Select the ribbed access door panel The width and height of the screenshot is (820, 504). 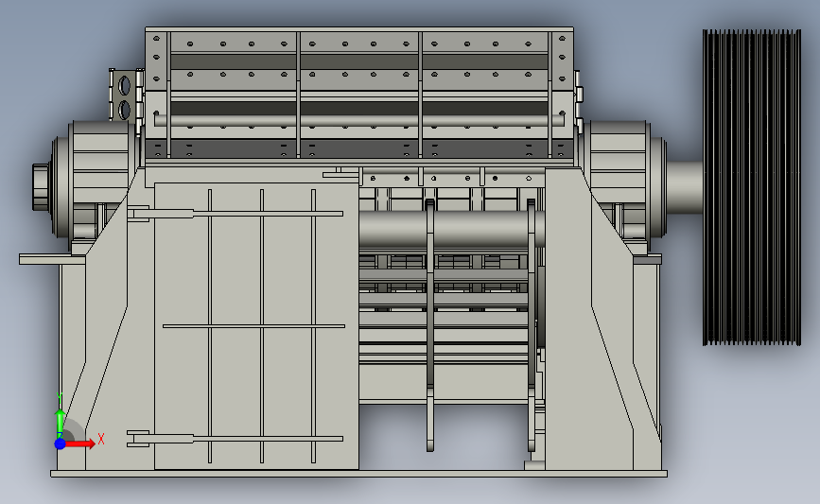[256, 325]
